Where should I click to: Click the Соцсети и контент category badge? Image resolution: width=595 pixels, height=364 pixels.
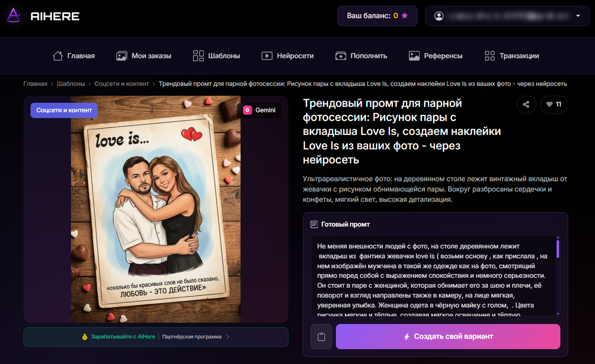pyautogui.click(x=64, y=110)
